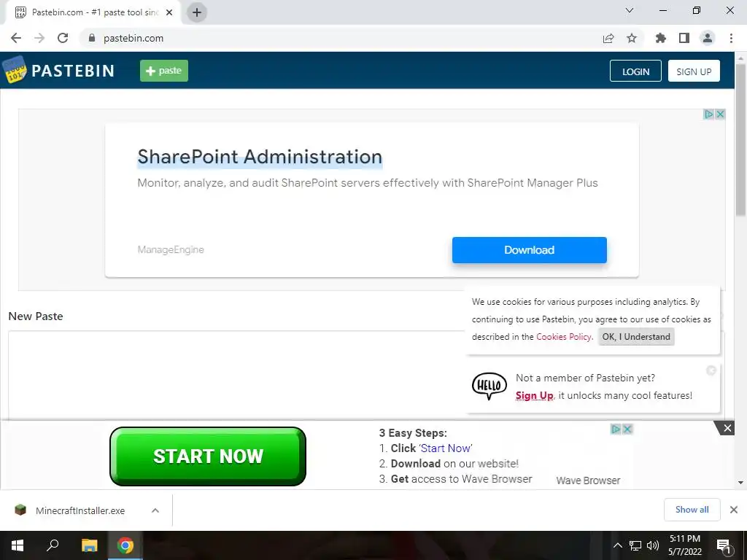747x560 pixels.
Task: Click the HELLO speech bubble icon
Action: click(x=489, y=386)
